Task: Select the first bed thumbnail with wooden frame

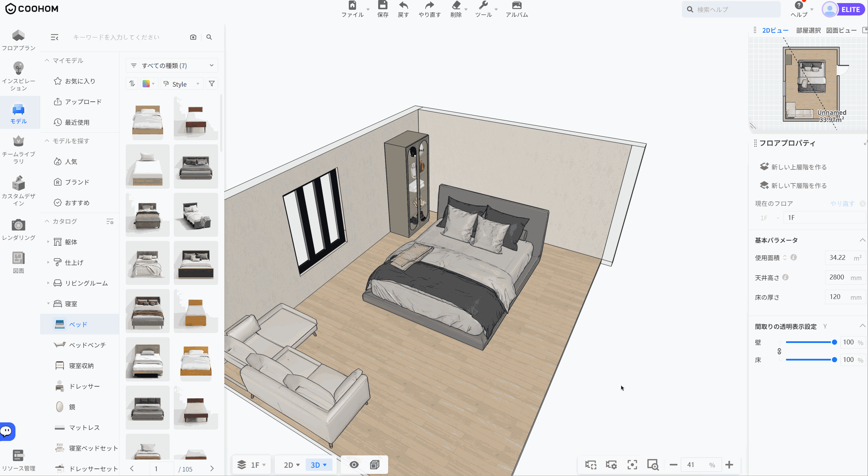Action: (148, 119)
